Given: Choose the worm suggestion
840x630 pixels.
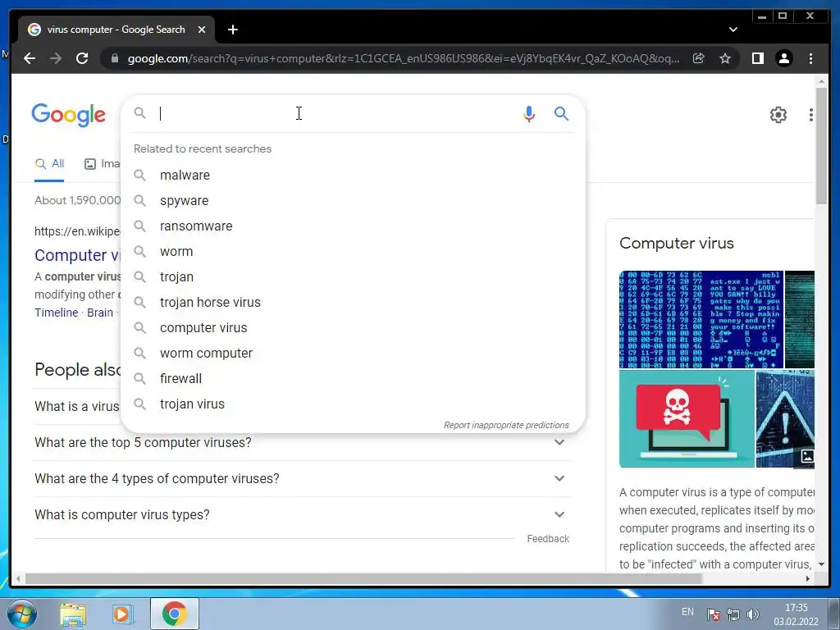Looking at the screenshot, I should click(353, 251).
